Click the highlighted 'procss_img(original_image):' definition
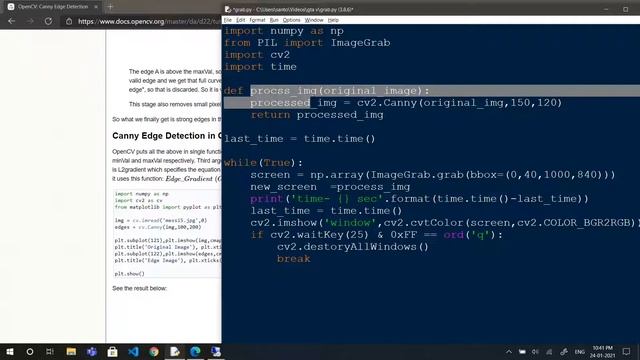640x360 pixels. [340, 91]
